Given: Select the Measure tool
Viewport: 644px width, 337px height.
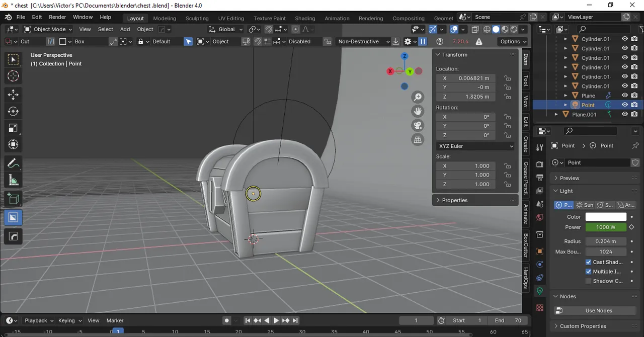Looking at the screenshot, I should point(13,180).
